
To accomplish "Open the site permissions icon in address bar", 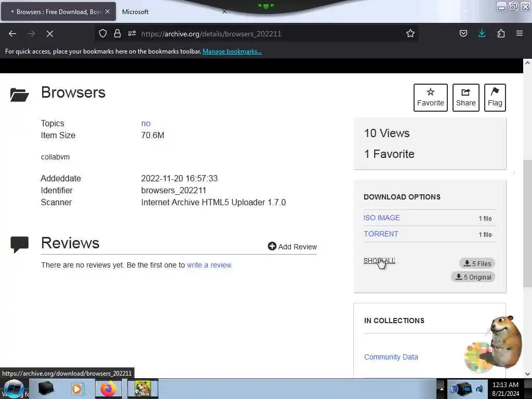I will pyautogui.click(x=132, y=33).
